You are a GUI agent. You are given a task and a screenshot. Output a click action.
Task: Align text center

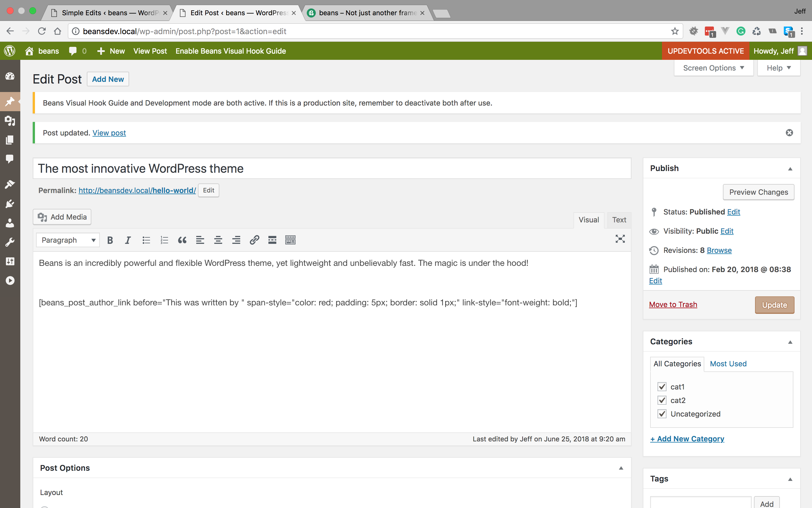click(x=218, y=240)
